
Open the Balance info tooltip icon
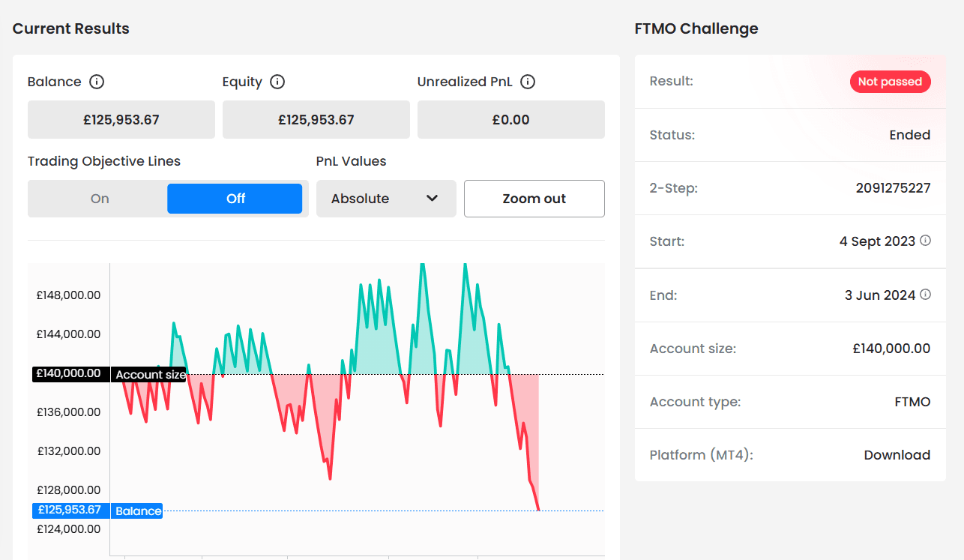coord(96,82)
